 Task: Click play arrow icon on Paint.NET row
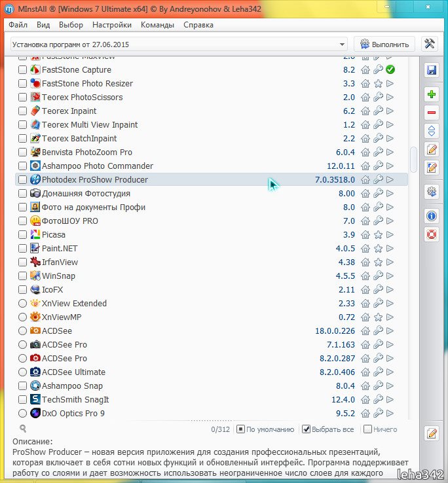pos(390,248)
